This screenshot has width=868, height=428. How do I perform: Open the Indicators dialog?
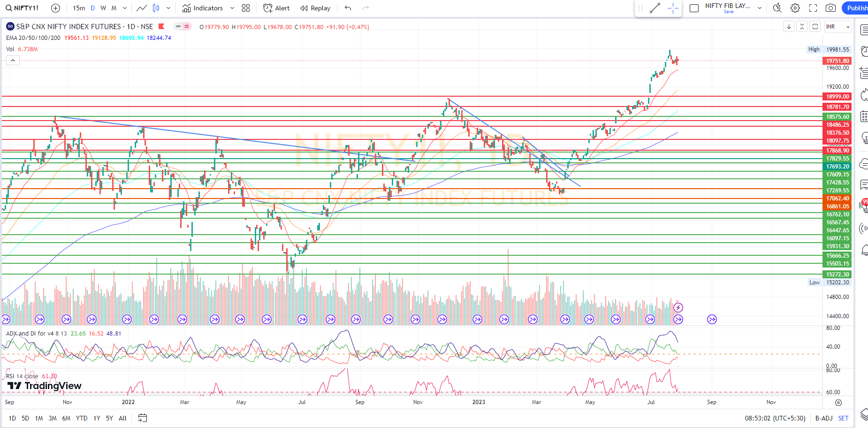tap(203, 8)
